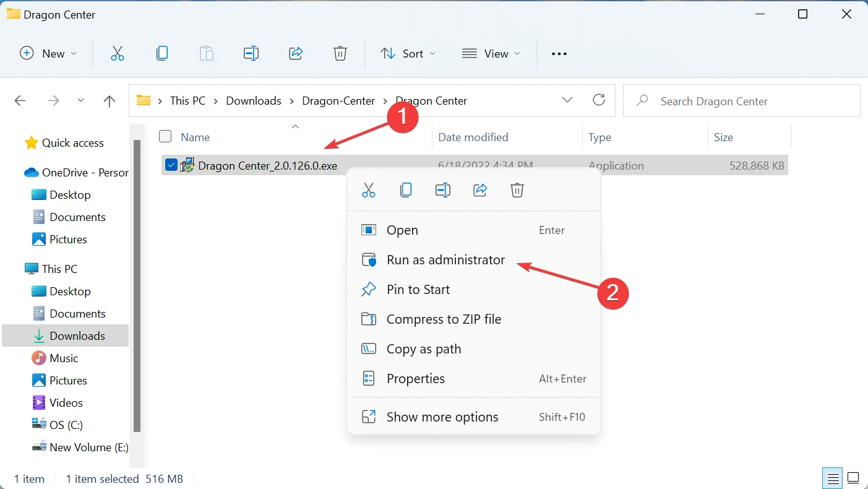The width and height of the screenshot is (868, 489).
Task: Click Copy icon in the context menu
Action: pyautogui.click(x=406, y=190)
